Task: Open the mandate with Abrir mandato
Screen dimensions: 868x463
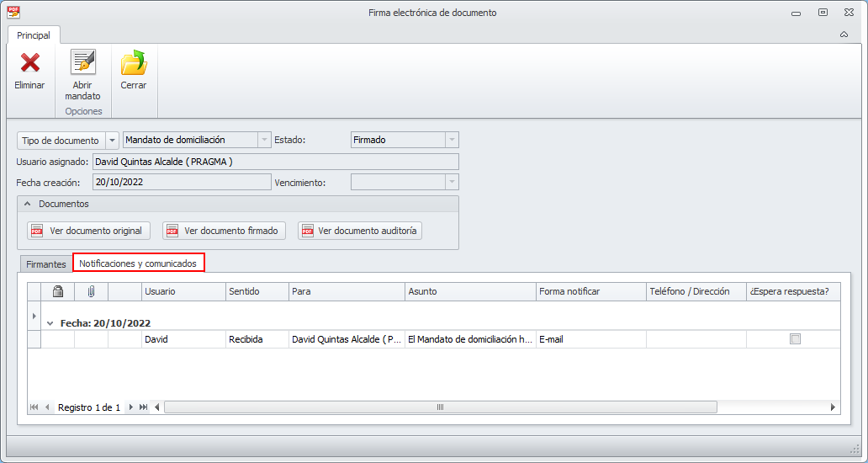Action: click(82, 63)
